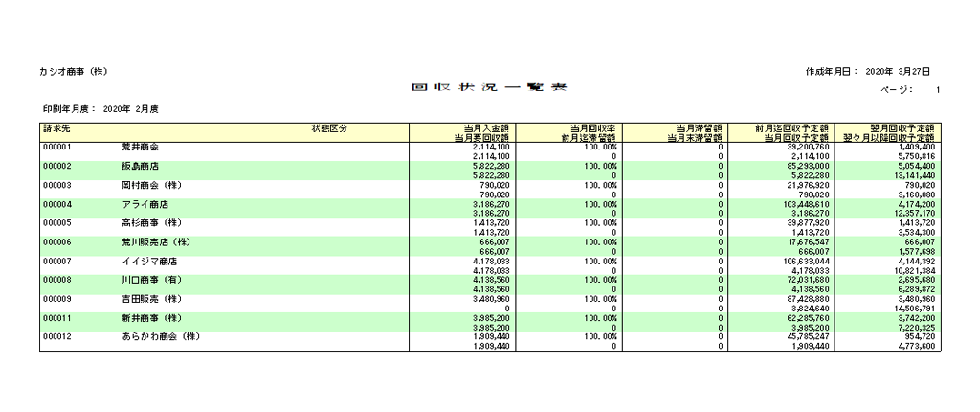Click the 吉田販売(株) customer name

click(150, 299)
